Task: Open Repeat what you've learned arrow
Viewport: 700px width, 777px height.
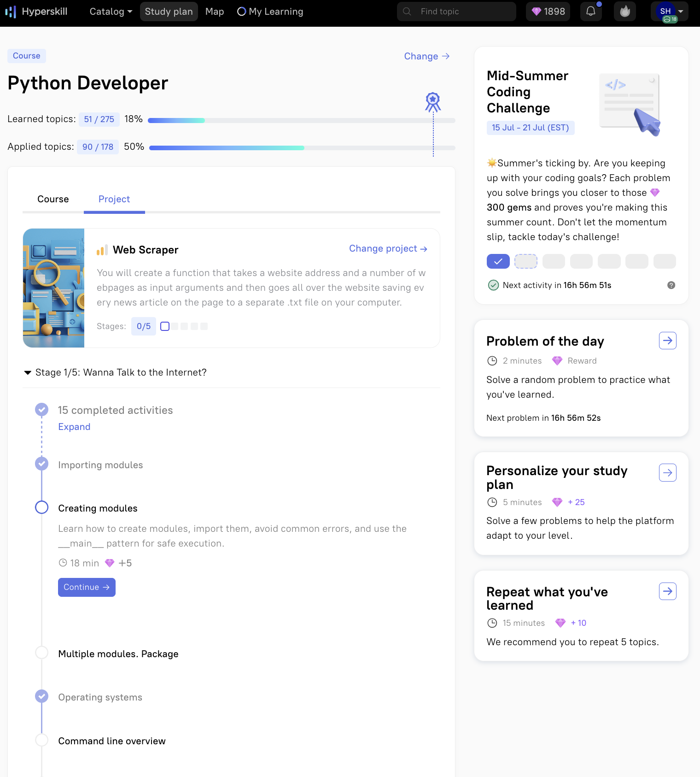Action: click(x=667, y=591)
